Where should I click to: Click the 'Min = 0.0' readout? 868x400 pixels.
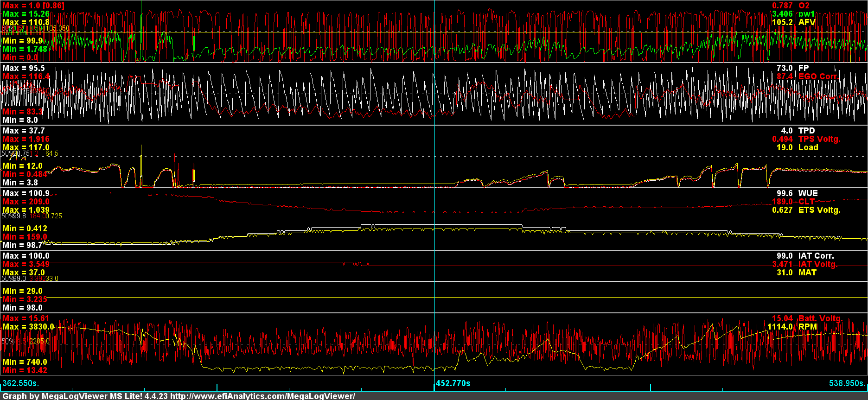20,57
